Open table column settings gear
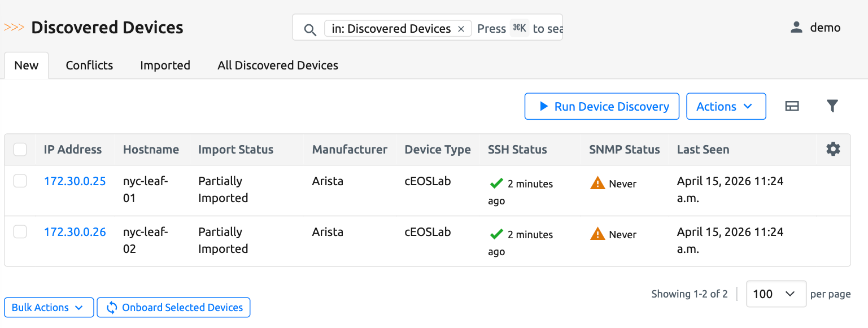This screenshot has width=868, height=328. click(833, 149)
